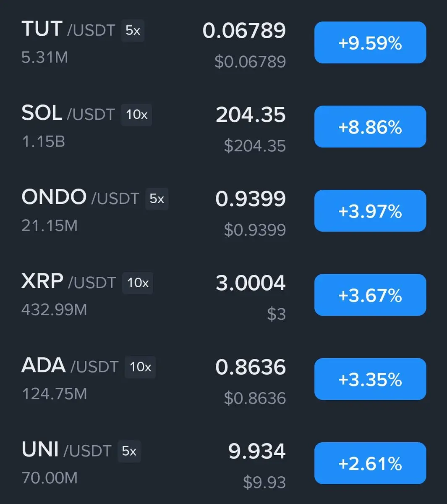Select the 10x leverage badge beside ADA
This screenshot has height=504, width=447.
[140, 367]
